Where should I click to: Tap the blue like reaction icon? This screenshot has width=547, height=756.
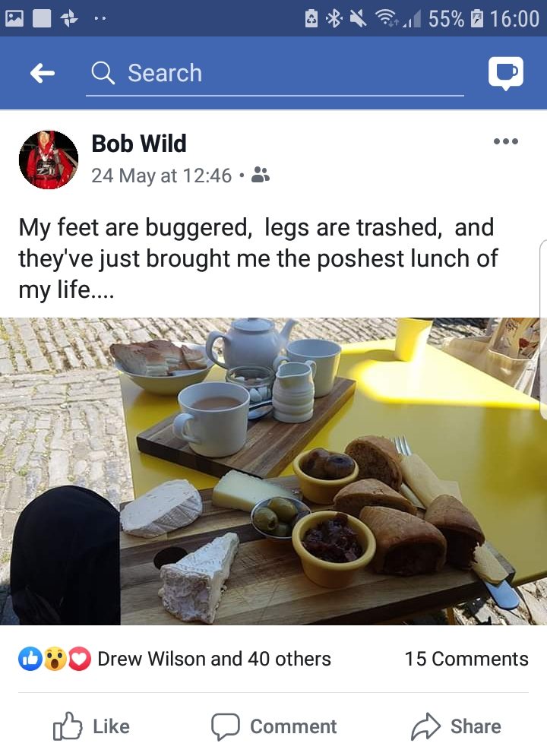30,659
